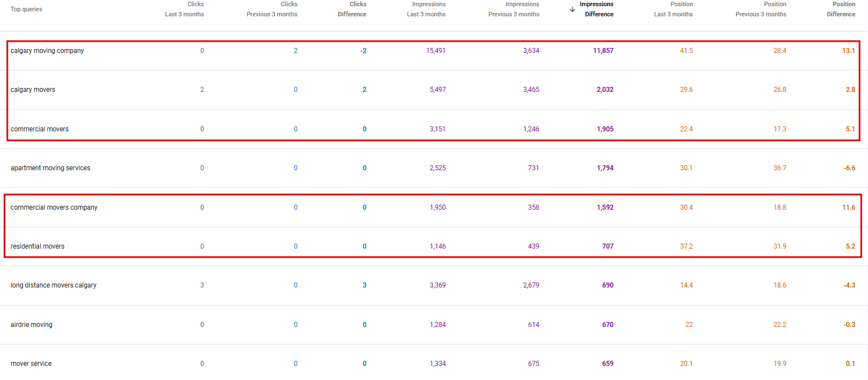This screenshot has width=868, height=380.
Task: Sort by Position Difference column header
Action: point(841,9)
